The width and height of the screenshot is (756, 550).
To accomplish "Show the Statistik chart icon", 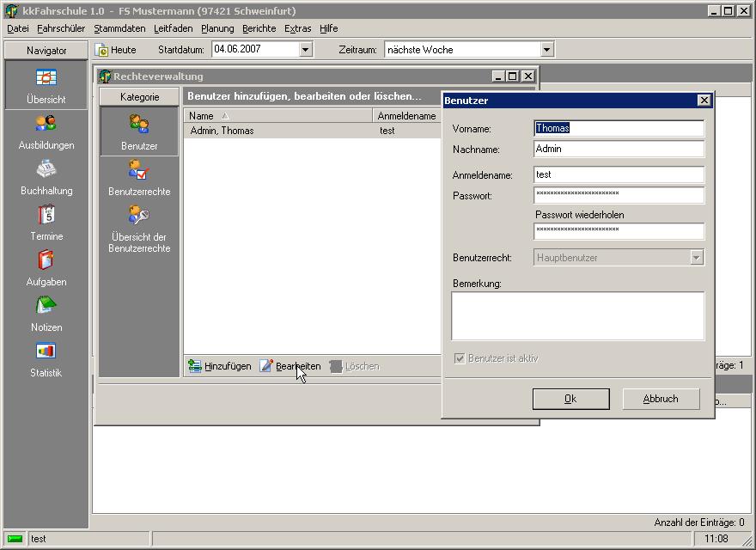I will point(46,351).
